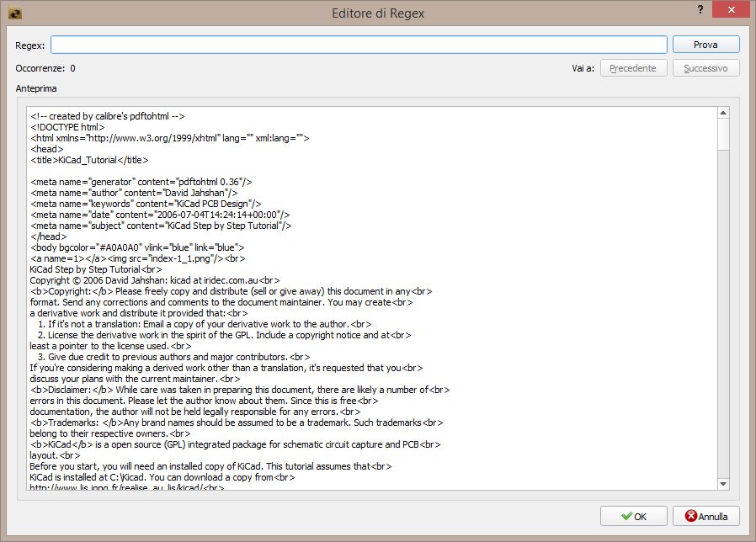
Task: Click the resize grip at dialog corner
Action: point(749,536)
